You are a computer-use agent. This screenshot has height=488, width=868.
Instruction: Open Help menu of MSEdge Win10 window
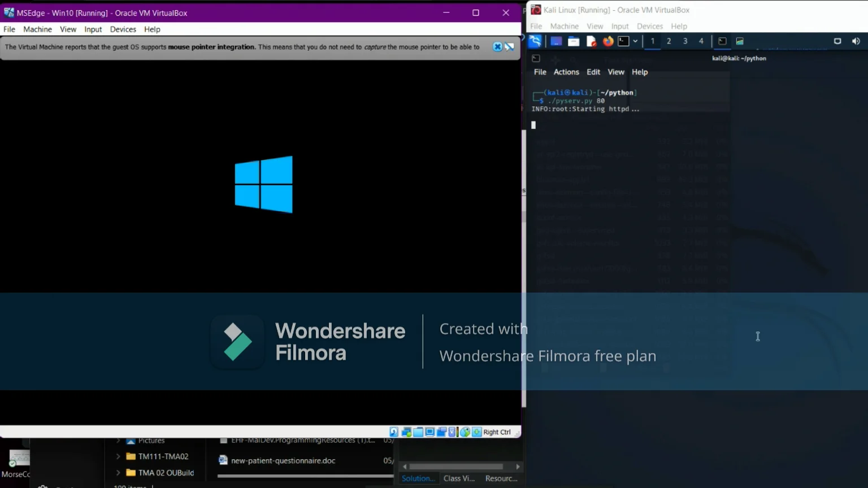(x=152, y=29)
